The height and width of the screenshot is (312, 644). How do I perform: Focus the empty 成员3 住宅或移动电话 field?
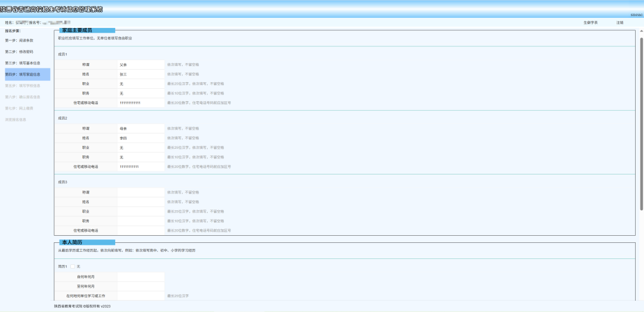pos(141,230)
